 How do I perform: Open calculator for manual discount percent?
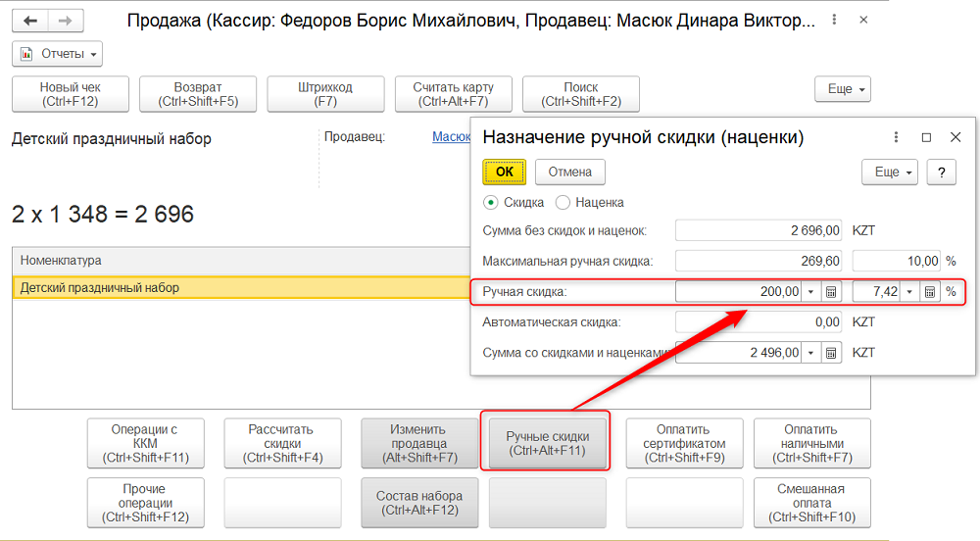coord(929,292)
